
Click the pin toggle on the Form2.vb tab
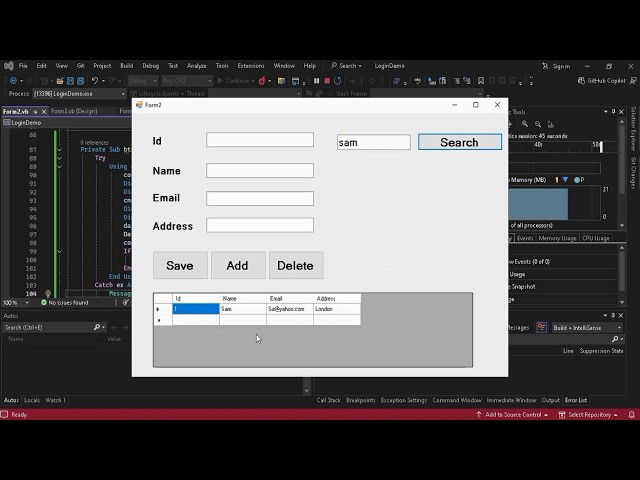click(x=36, y=111)
